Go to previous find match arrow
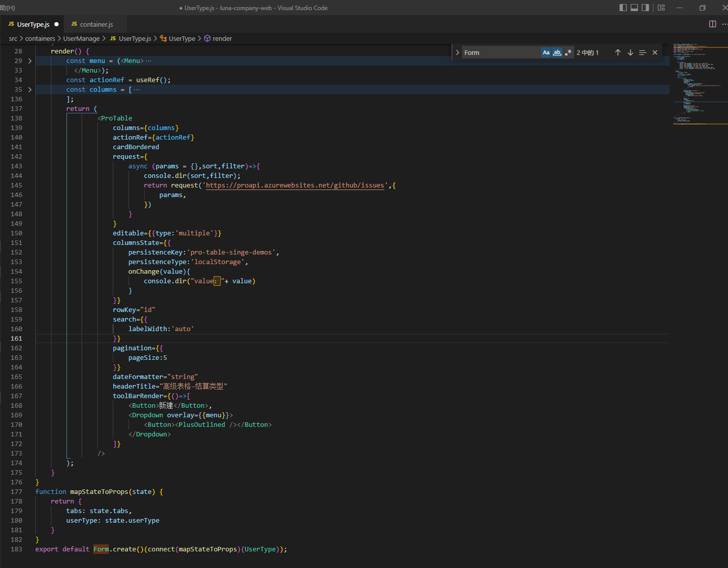 point(618,52)
